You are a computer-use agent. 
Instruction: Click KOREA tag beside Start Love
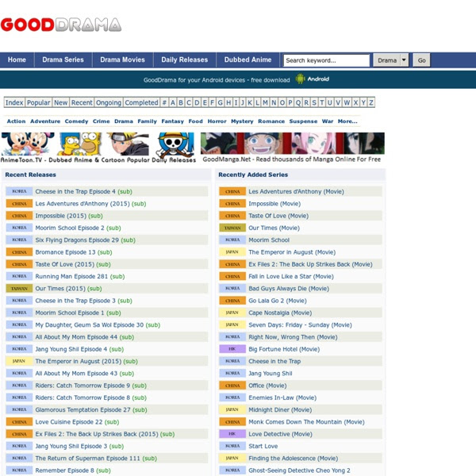(232, 446)
